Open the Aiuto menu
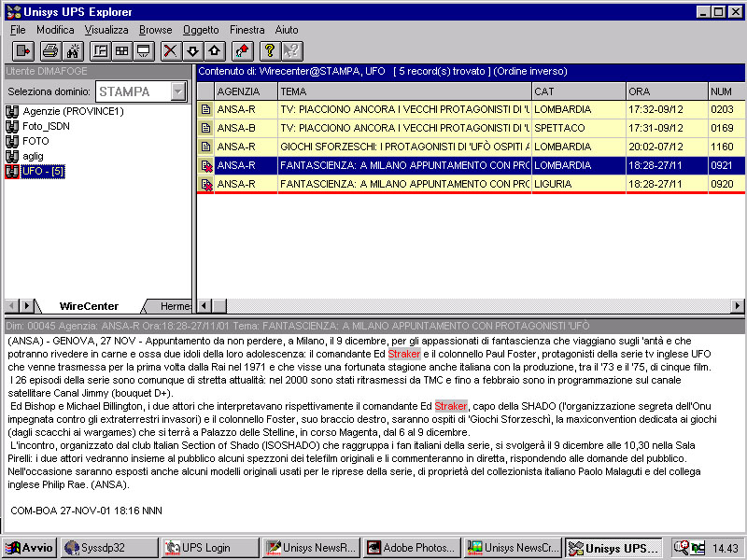 click(x=287, y=30)
